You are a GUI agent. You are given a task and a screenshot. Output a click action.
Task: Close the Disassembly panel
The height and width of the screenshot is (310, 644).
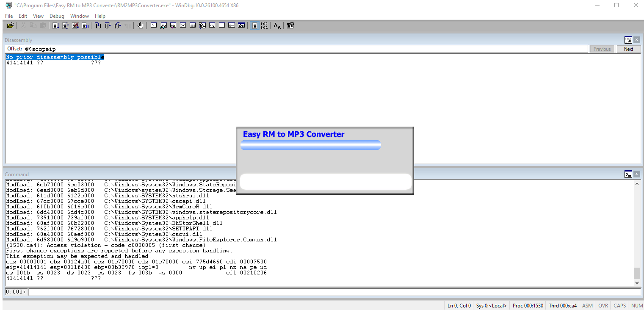click(x=636, y=40)
